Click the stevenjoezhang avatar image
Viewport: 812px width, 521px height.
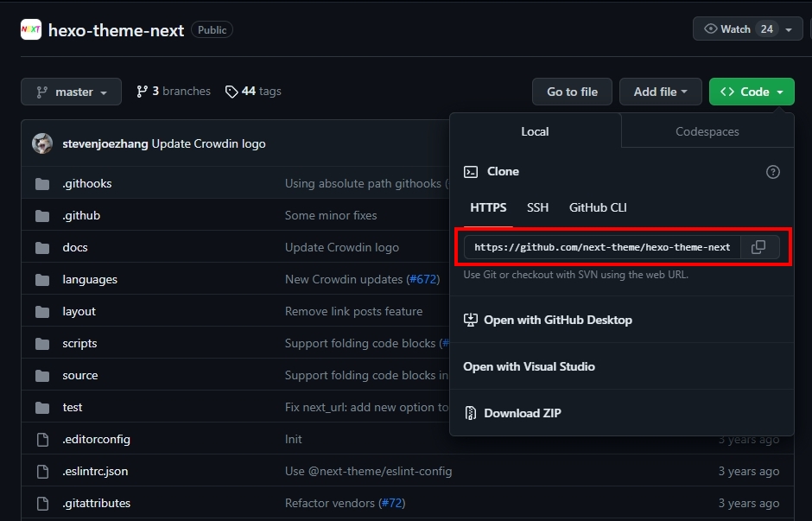42,143
